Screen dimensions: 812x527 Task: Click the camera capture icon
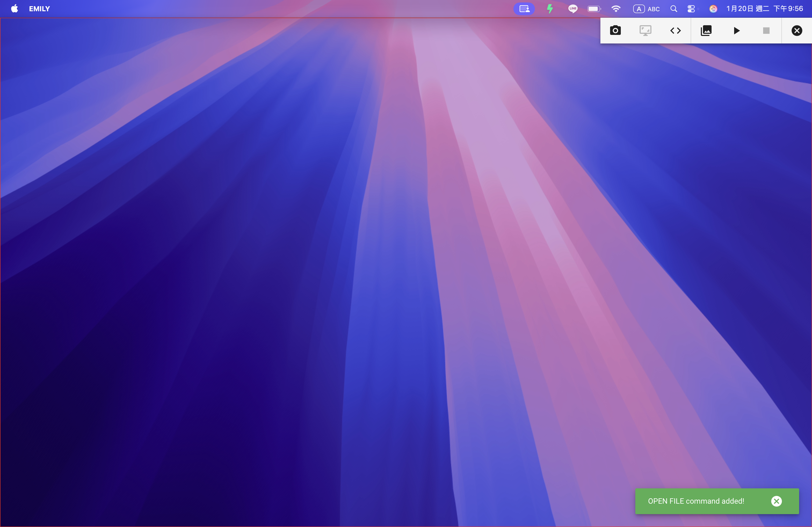click(x=615, y=31)
